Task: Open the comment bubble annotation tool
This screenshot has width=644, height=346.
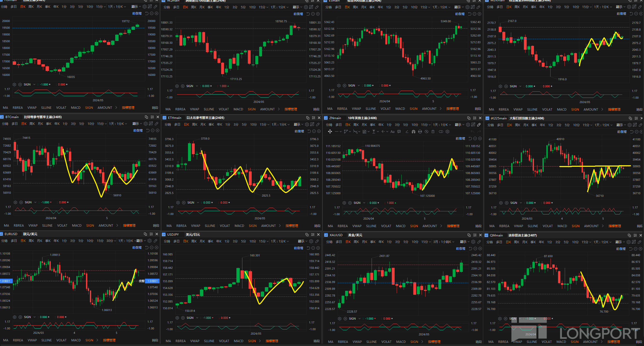Action: point(399,132)
